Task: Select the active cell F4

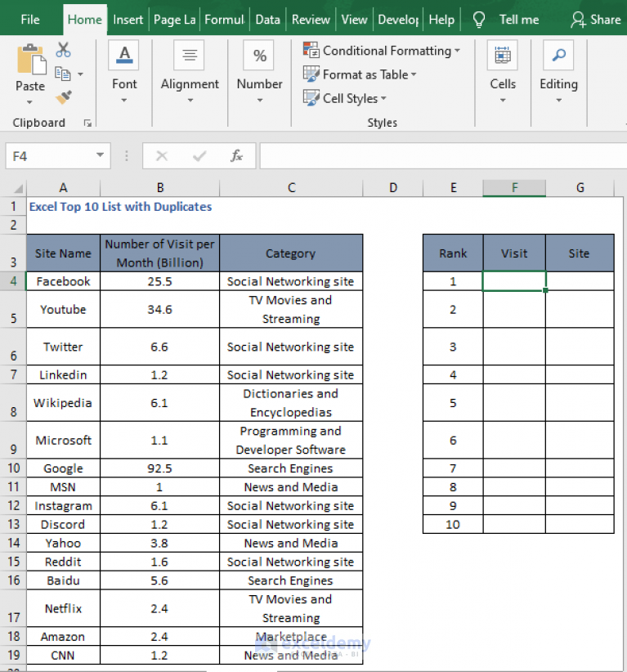Action: click(514, 281)
